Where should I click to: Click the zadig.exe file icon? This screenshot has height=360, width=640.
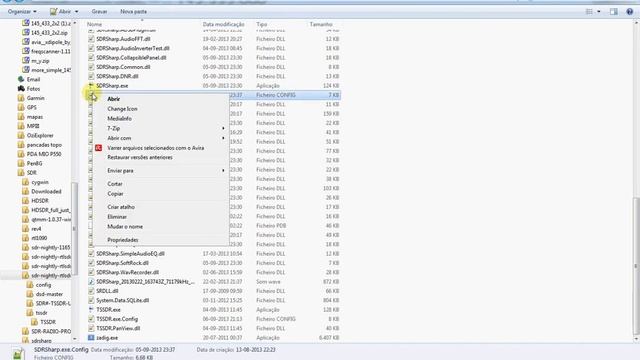tap(91, 338)
